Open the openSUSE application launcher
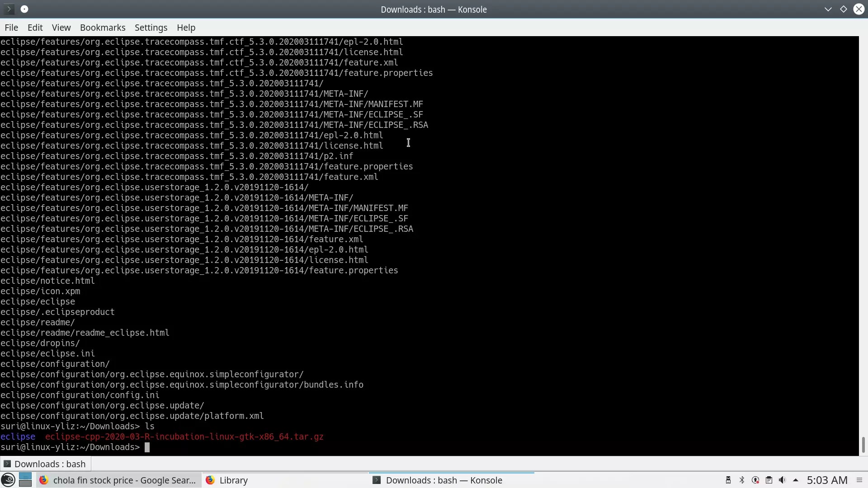 (x=8, y=480)
